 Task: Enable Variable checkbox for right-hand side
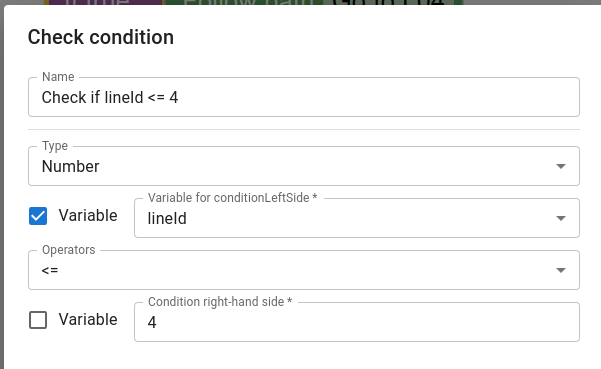click(38, 320)
